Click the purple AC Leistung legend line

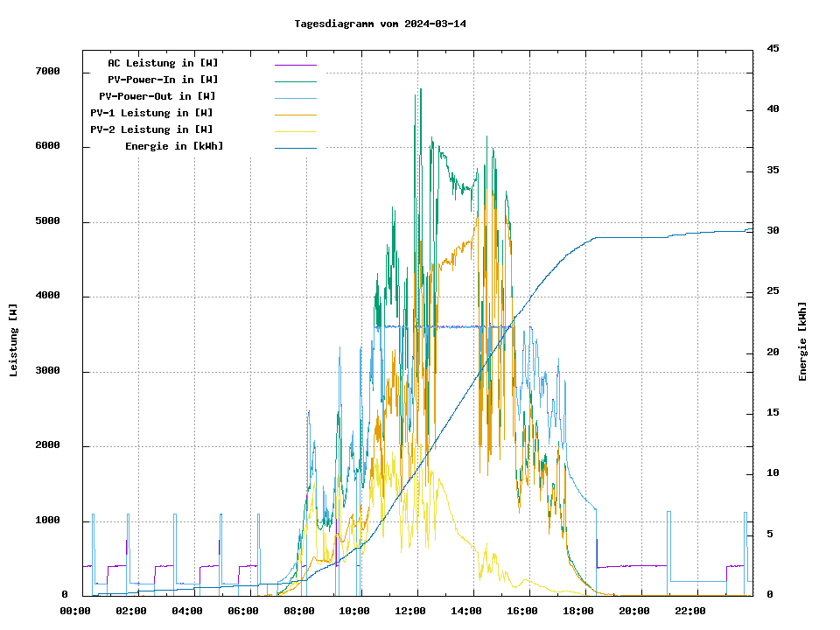pyautogui.click(x=295, y=65)
